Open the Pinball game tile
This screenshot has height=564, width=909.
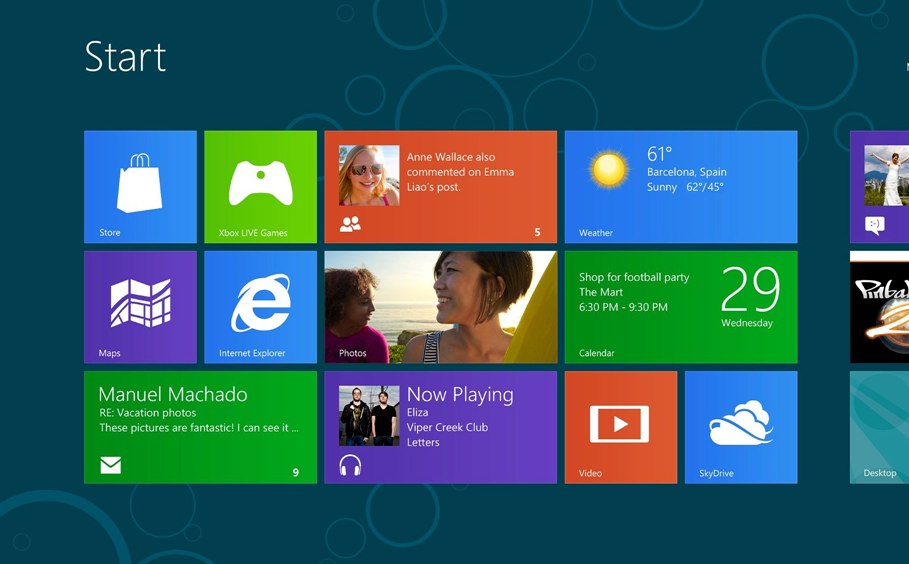[879, 307]
